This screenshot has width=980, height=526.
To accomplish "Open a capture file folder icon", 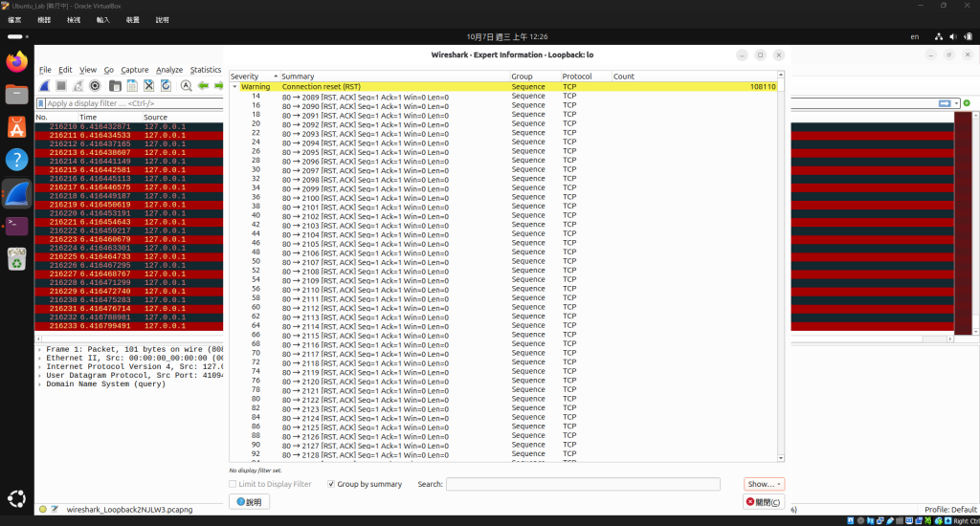I will pos(115,85).
